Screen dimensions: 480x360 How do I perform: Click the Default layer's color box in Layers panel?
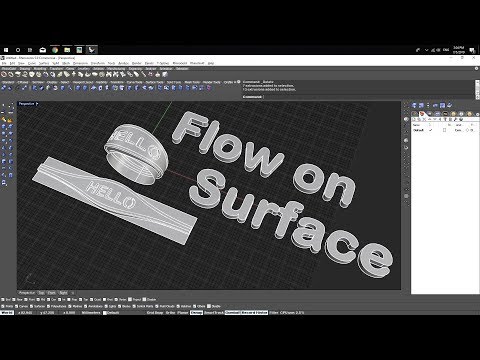click(444, 130)
